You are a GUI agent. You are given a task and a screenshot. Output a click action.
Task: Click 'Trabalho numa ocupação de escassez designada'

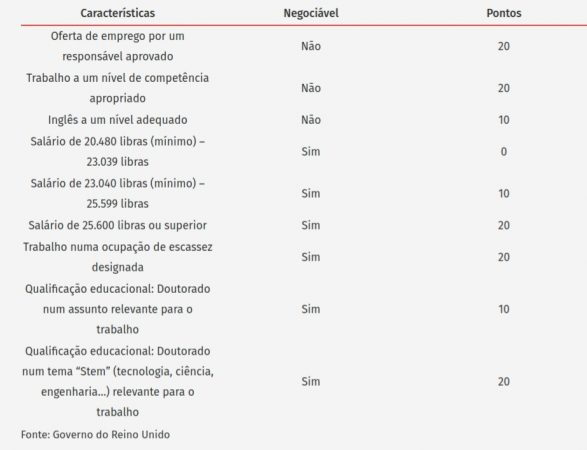coord(118,257)
